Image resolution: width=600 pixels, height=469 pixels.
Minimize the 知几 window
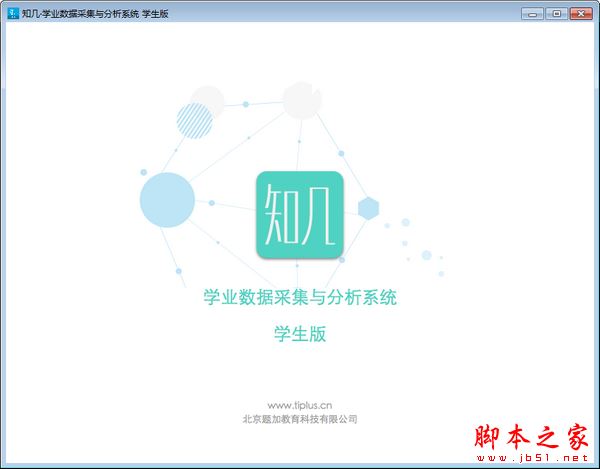tap(532, 14)
